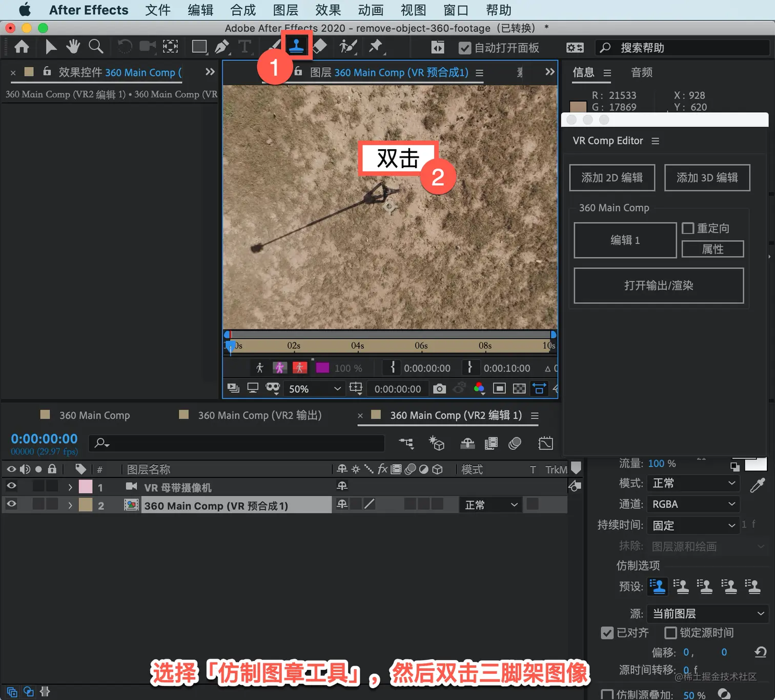The image size is (775, 700).
Task: Select the Zoom magnifier tool
Action: tap(96, 47)
